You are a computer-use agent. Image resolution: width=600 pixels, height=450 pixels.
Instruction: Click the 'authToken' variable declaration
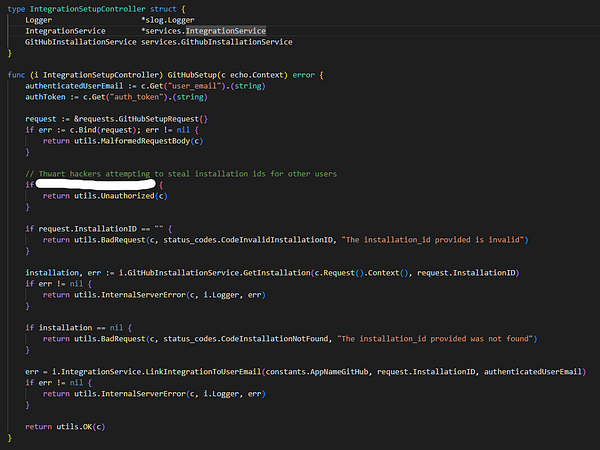tap(45, 97)
